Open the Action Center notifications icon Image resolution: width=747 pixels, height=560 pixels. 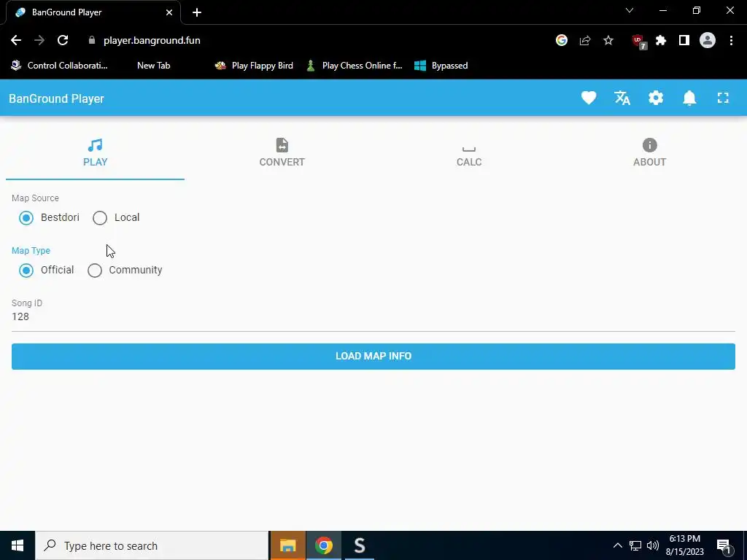pos(724,545)
